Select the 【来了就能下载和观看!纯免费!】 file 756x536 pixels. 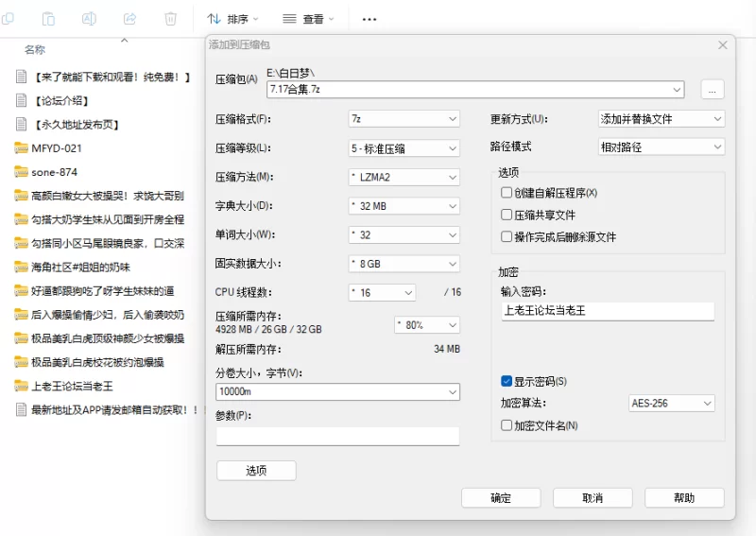pyautogui.click(x=112, y=77)
